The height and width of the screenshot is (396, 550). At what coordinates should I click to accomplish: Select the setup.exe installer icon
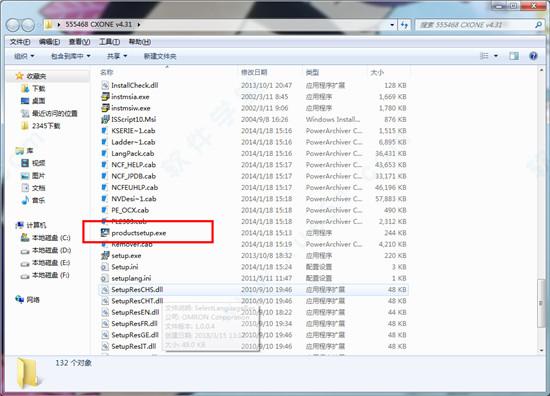click(105, 255)
